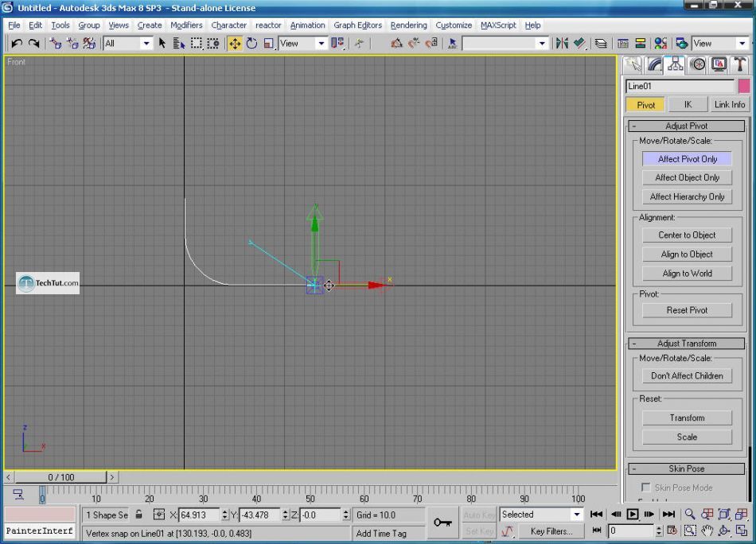Click the Play Animation button
756x544 pixels.
click(x=633, y=515)
